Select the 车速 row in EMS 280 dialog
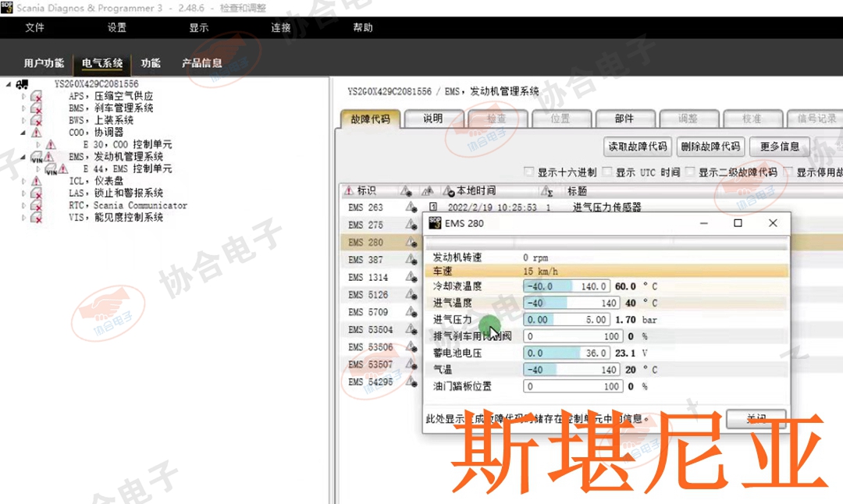The height and width of the screenshot is (504, 843). click(607, 272)
